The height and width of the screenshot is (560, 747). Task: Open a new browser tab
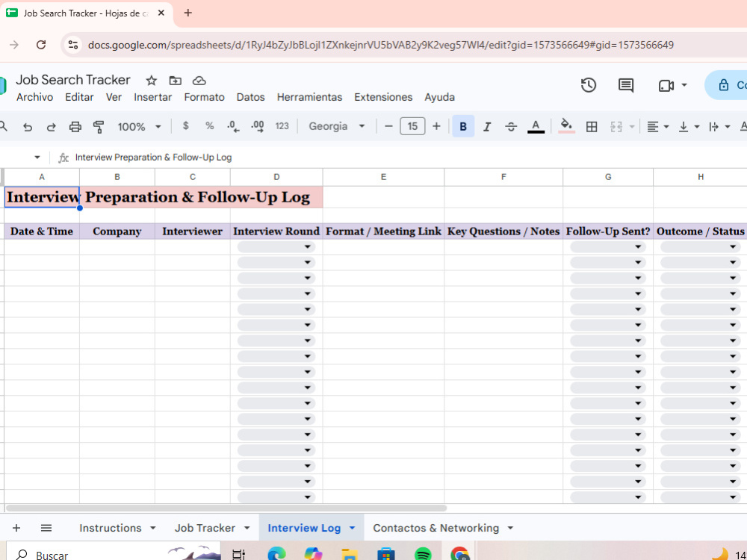(187, 13)
